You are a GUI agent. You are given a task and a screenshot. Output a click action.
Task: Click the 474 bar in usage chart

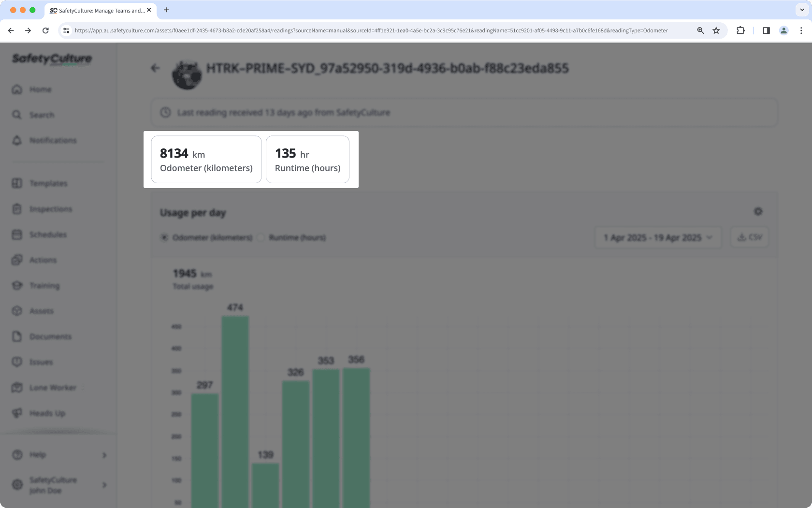pos(235,411)
